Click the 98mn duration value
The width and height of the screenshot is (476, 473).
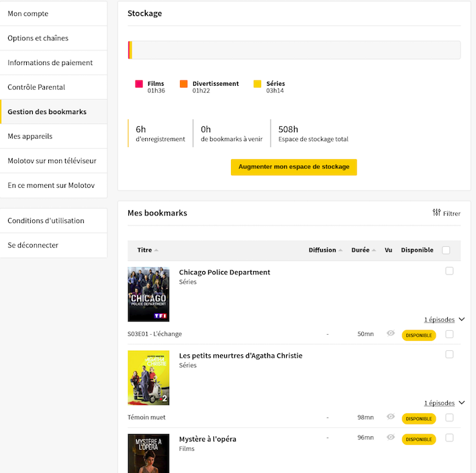[365, 417]
